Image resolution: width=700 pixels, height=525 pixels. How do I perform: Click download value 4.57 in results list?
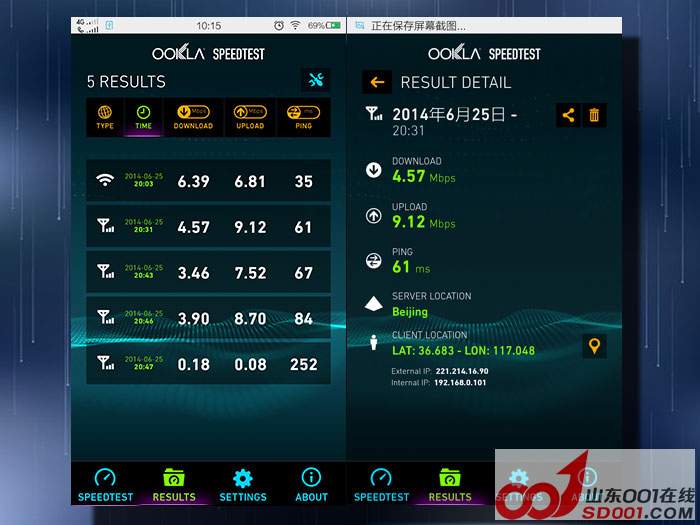193,227
